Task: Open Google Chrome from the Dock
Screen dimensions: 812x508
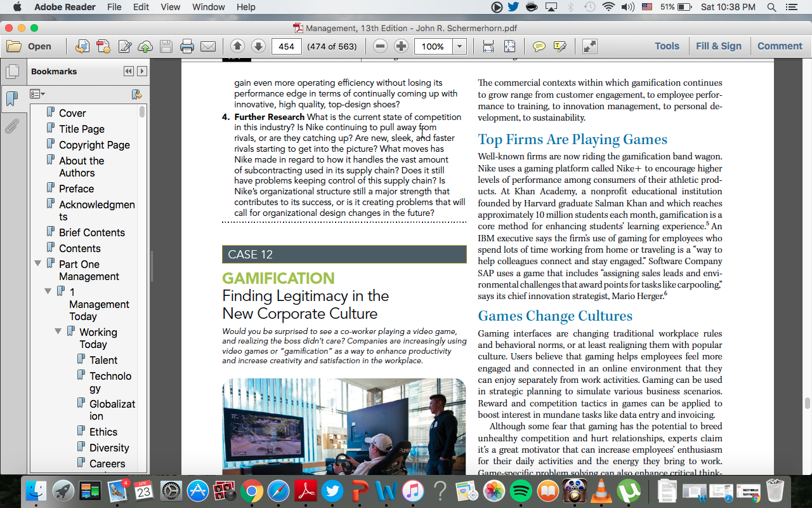Action: coord(251,491)
